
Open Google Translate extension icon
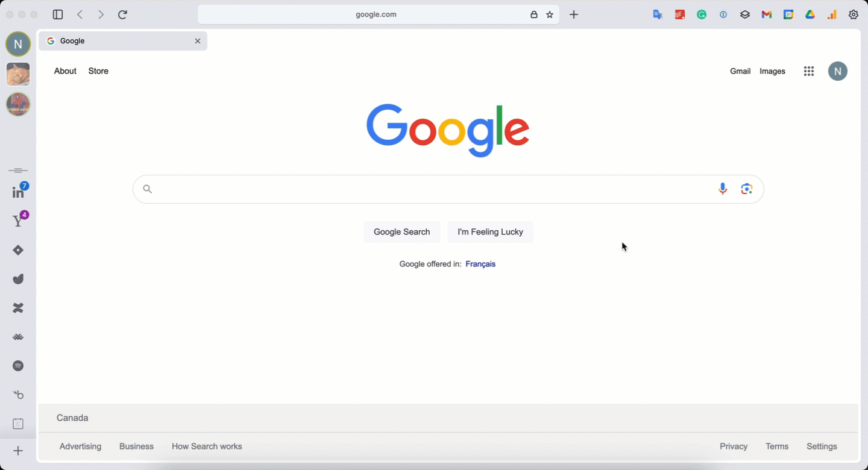point(658,14)
